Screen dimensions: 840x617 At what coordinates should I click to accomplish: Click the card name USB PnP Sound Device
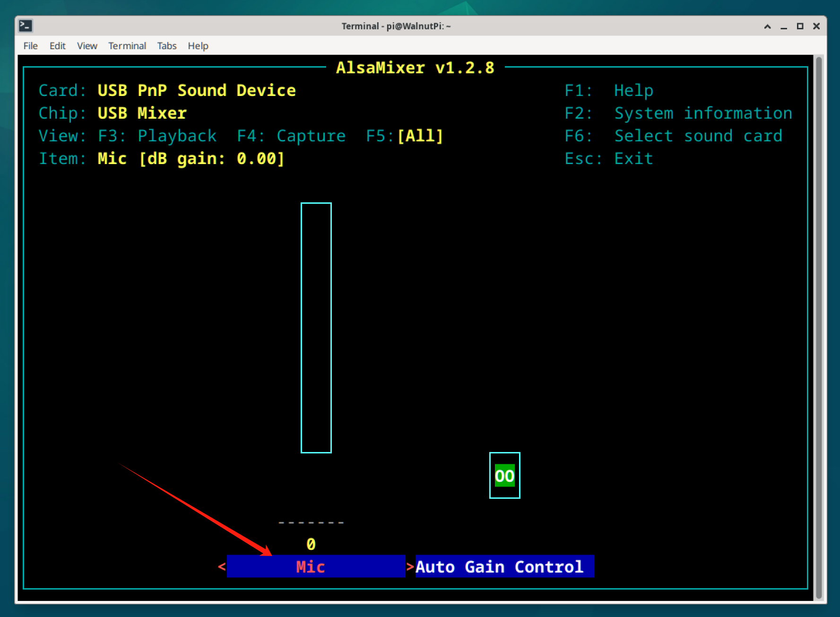(x=197, y=90)
